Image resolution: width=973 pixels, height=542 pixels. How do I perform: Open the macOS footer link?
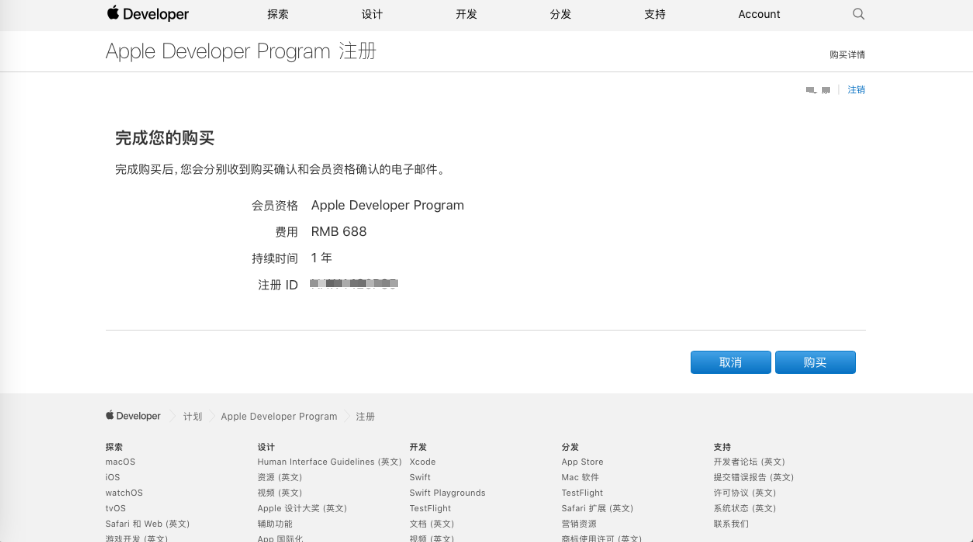[x=120, y=462]
